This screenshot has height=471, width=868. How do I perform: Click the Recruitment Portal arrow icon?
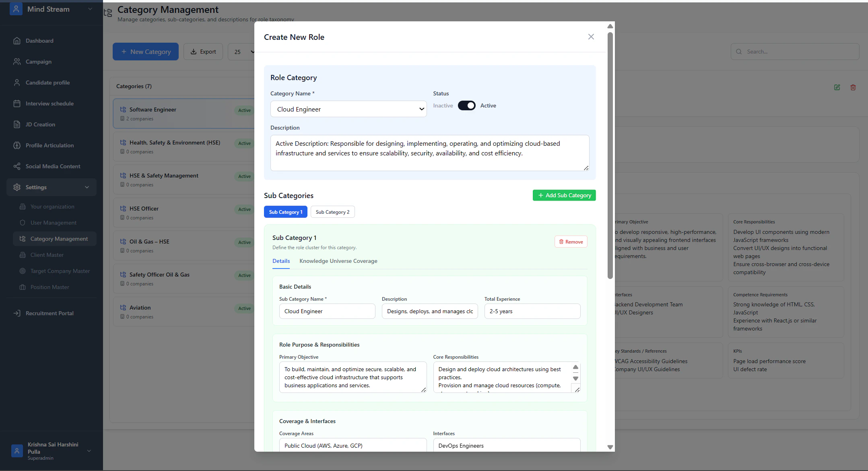(x=17, y=313)
